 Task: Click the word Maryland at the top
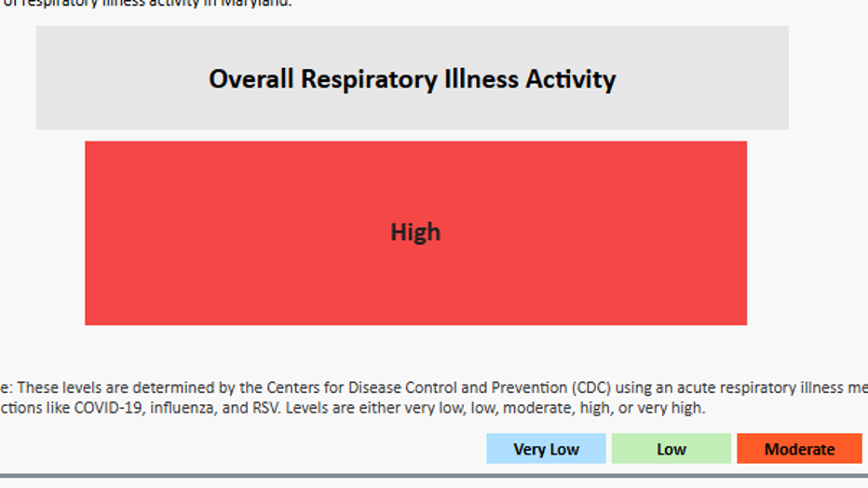255,3
